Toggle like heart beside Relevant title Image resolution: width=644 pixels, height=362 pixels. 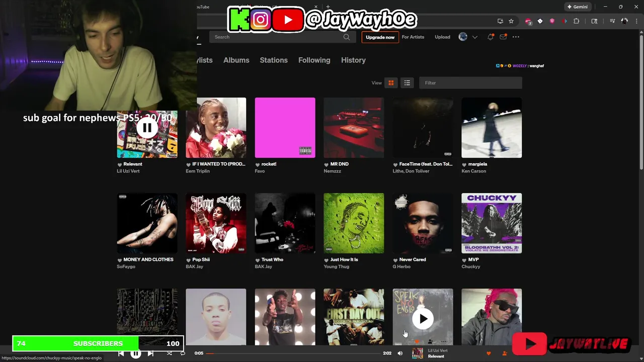pyautogui.click(x=120, y=164)
